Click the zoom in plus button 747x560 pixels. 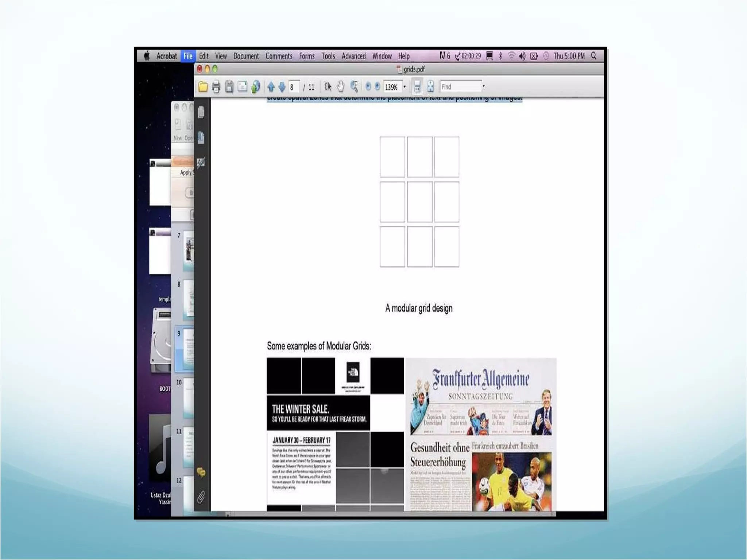click(378, 86)
